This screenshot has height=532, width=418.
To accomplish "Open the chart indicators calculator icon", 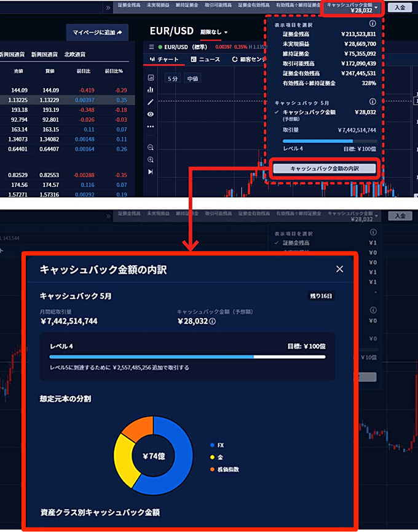I will coord(151,77).
